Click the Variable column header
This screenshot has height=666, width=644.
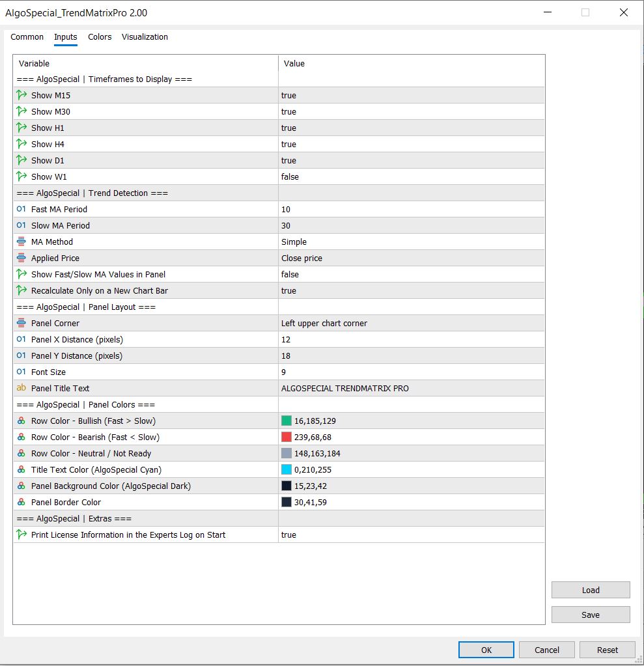146,63
